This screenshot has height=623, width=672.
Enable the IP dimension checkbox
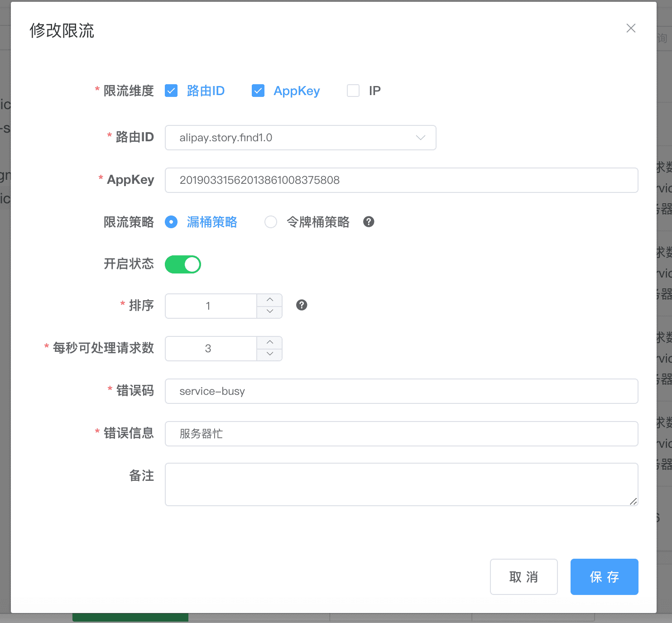tap(353, 91)
